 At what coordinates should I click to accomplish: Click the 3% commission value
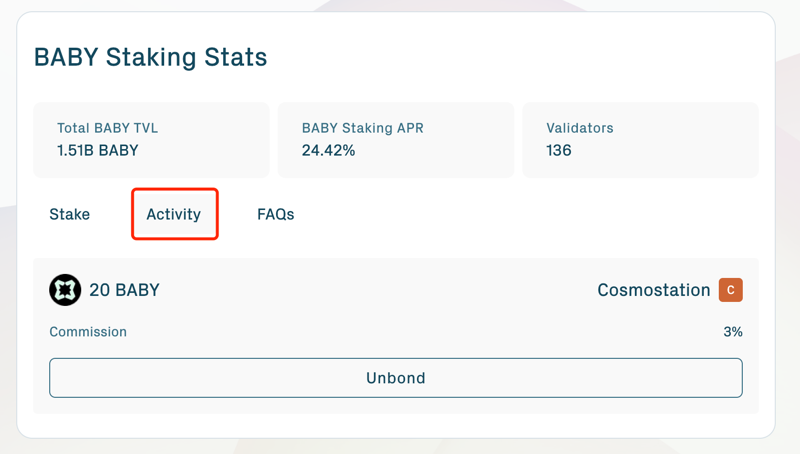click(x=733, y=332)
